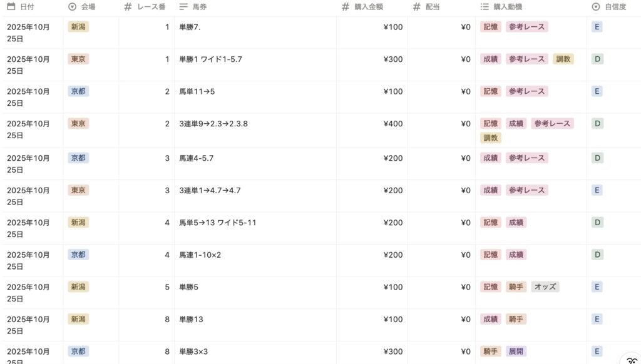Open the 会場 column header menu
The height and width of the screenshot is (364, 641).
(x=88, y=7)
